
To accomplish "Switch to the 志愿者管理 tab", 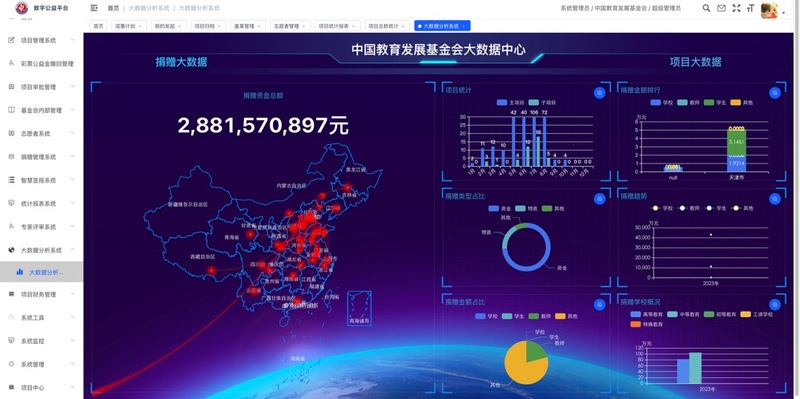I will 290,26.
